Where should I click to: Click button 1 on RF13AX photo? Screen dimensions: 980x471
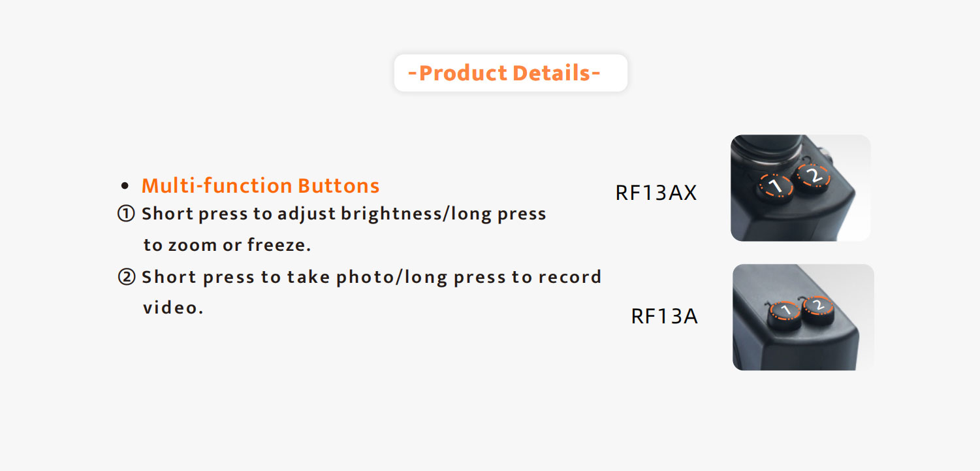point(775,187)
